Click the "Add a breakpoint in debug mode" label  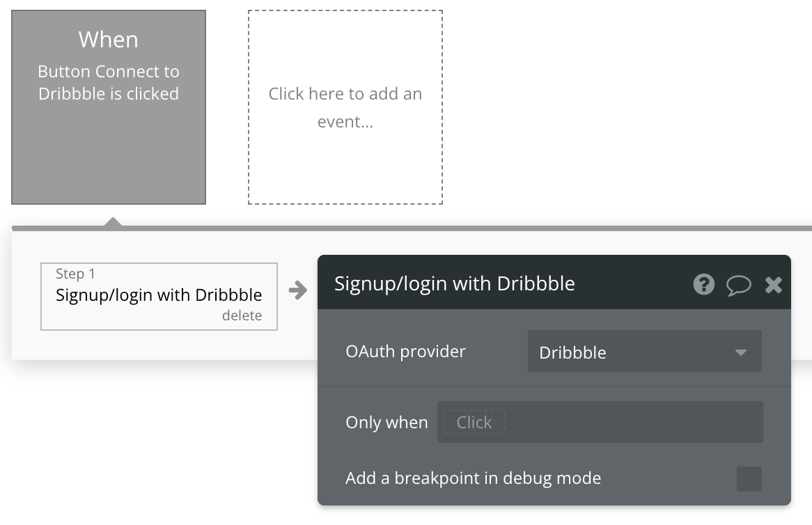point(473,478)
